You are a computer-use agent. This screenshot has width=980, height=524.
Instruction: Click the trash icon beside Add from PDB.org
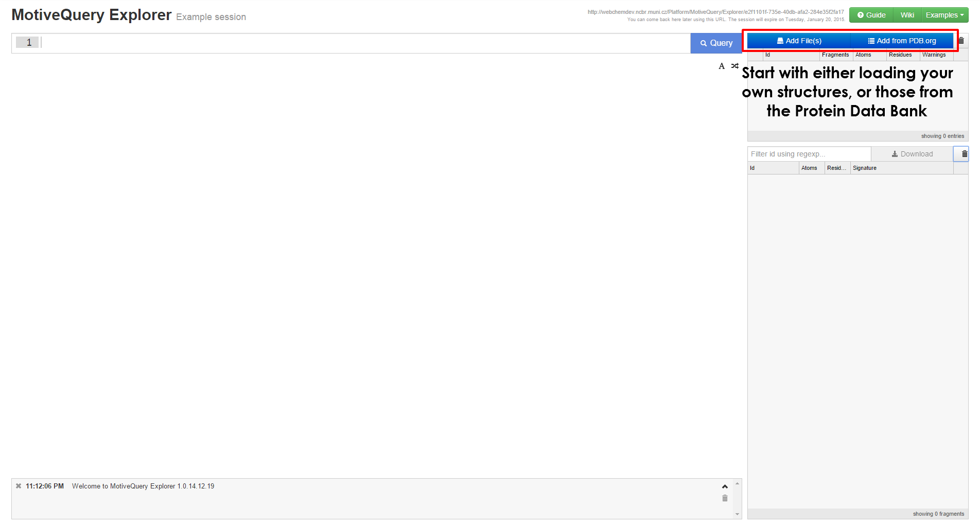tap(961, 41)
